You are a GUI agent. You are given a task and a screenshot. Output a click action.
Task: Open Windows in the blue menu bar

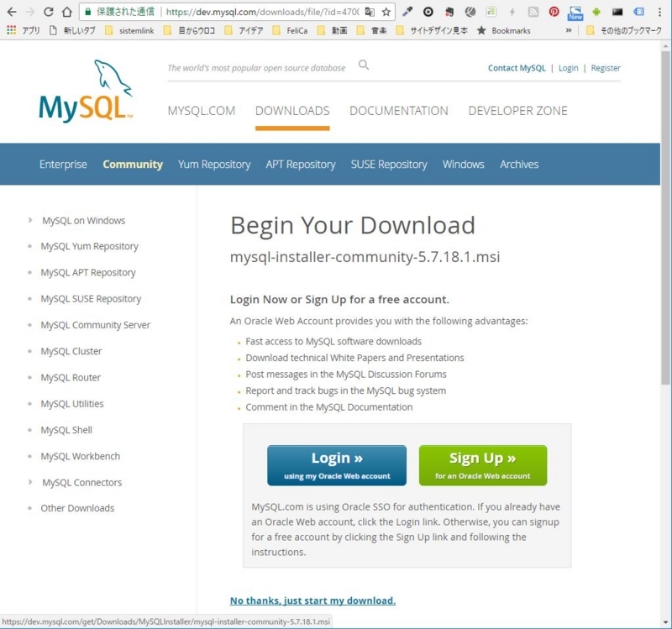[464, 165]
